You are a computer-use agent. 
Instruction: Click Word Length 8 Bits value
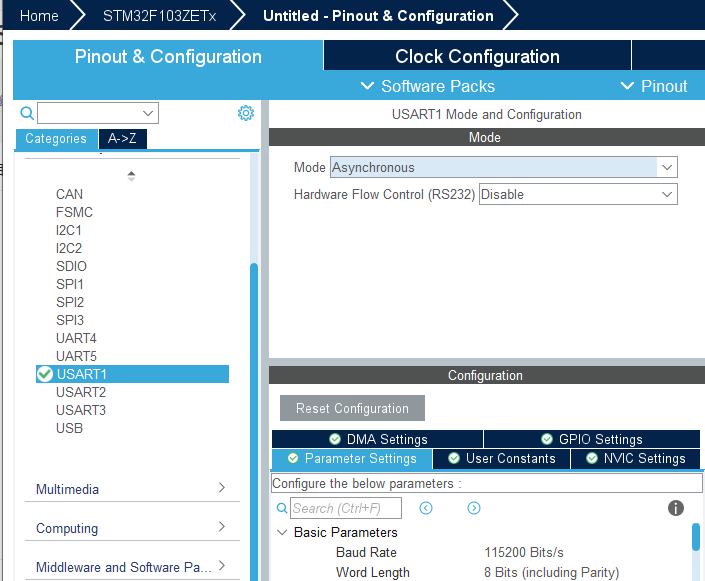(551, 572)
